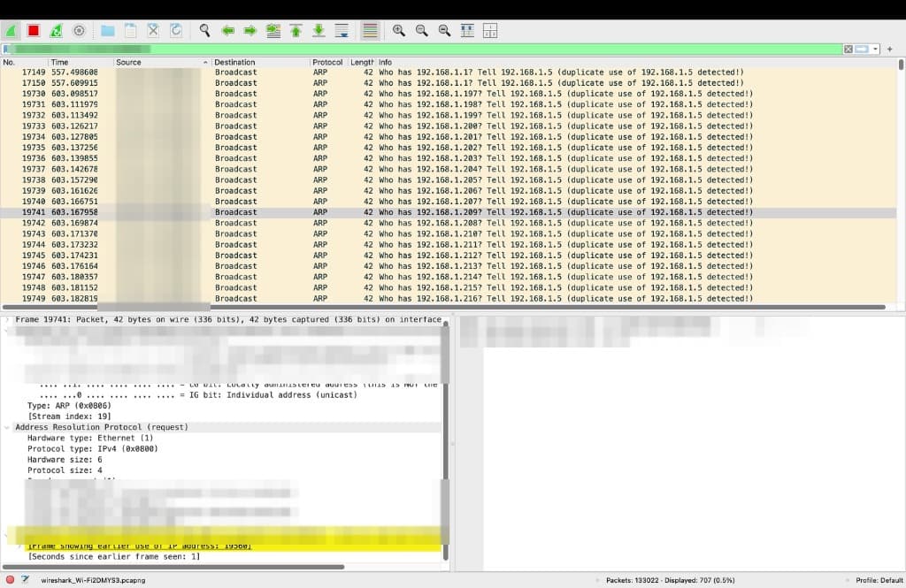906x588 pixels.
Task: Select packet 19730 asking for 192.168.1.197
Action: pyautogui.click(x=449, y=94)
